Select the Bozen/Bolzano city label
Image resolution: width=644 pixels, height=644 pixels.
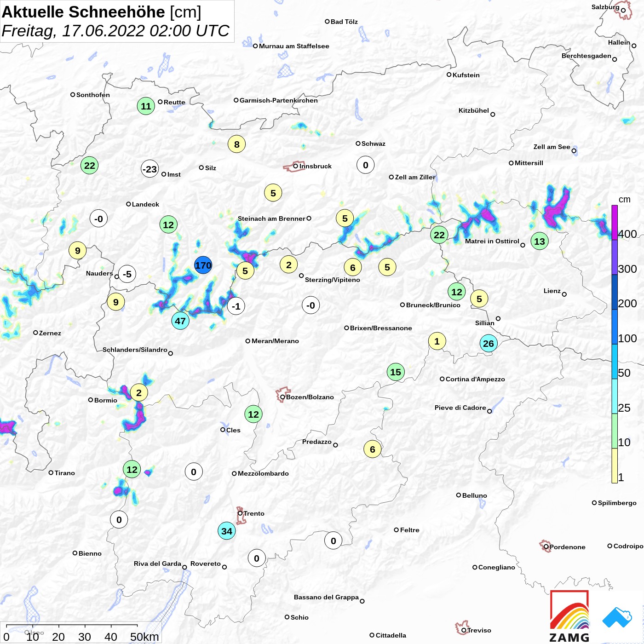click(x=310, y=397)
